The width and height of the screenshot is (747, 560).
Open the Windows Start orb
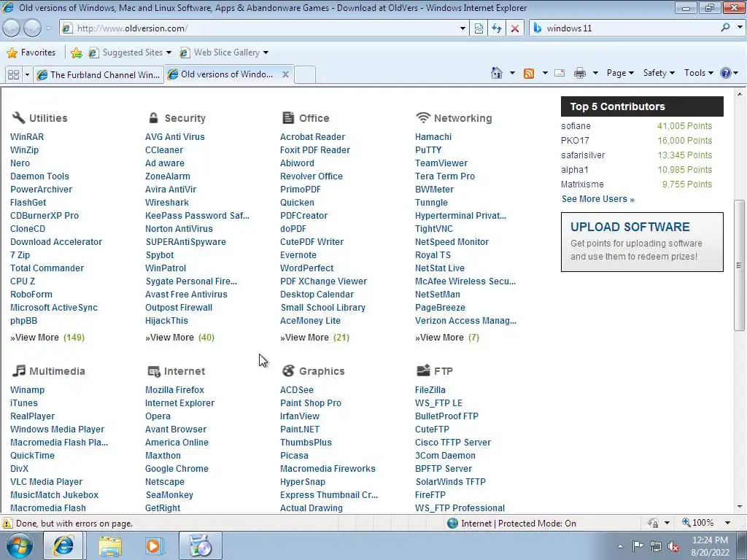[19, 545]
